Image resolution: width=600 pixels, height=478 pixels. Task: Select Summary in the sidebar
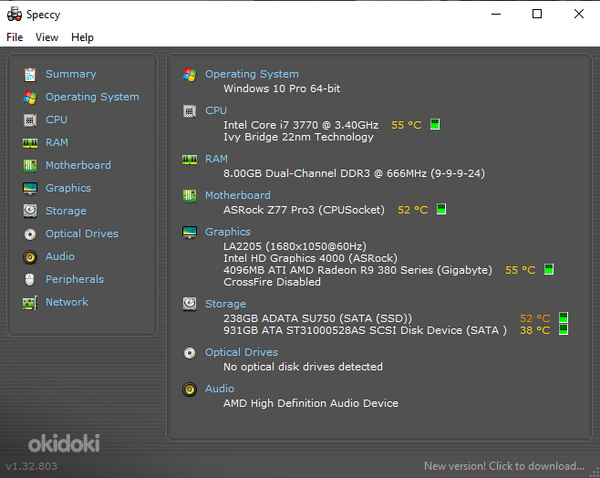pyautogui.click(x=71, y=74)
